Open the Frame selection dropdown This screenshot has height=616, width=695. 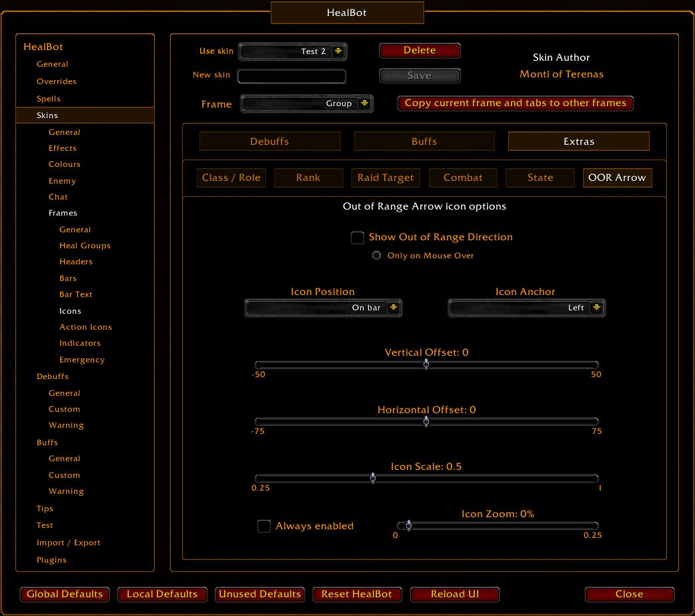click(x=364, y=103)
